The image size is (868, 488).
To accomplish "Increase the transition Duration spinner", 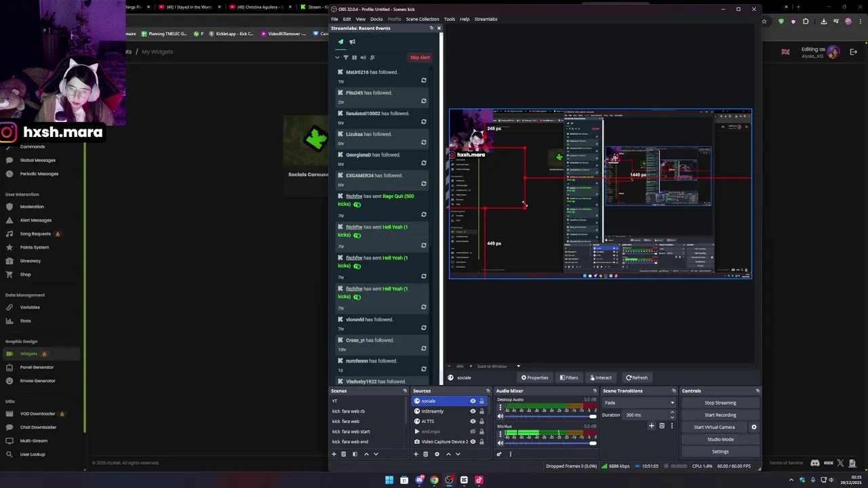I will (672, 413).
